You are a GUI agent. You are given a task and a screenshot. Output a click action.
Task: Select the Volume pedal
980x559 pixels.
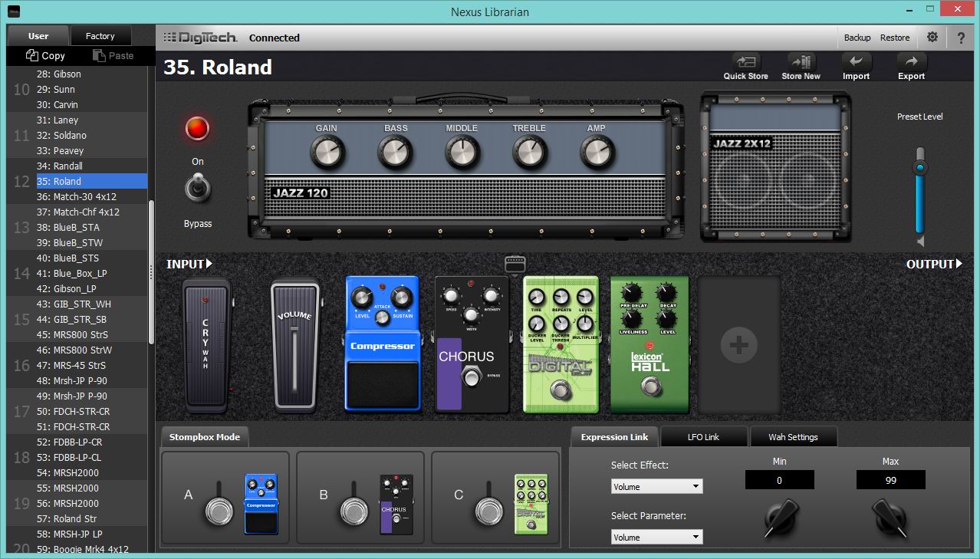pos(294,345)
